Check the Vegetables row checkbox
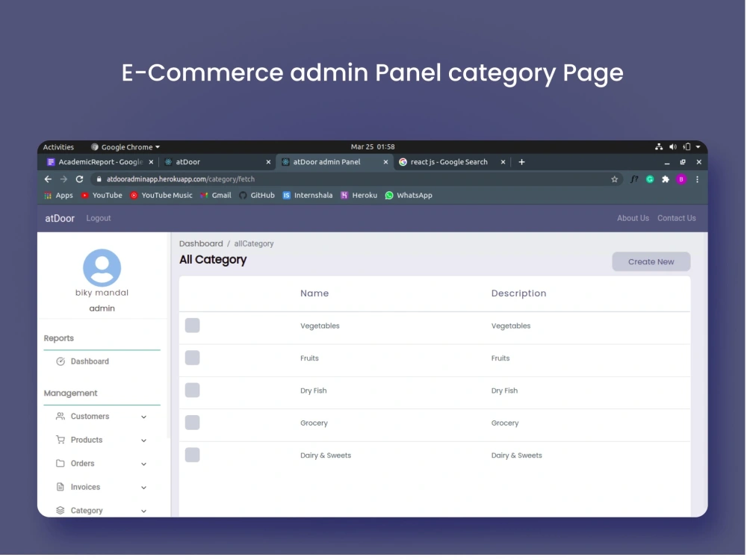 193,326
